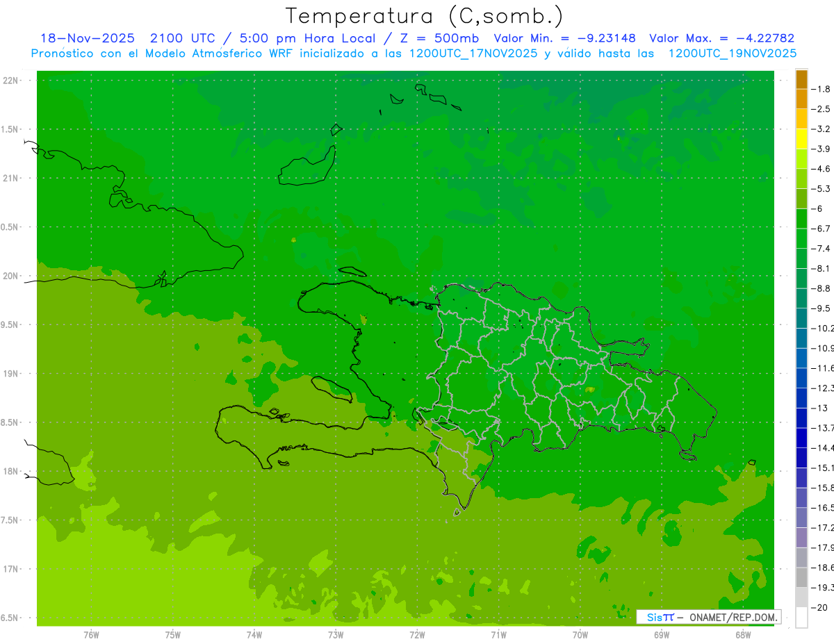834x644 pixels.
Task: Click the title "Temperatura (C,somb.)"
Action: pyautogui.click(x=425, y=16)
